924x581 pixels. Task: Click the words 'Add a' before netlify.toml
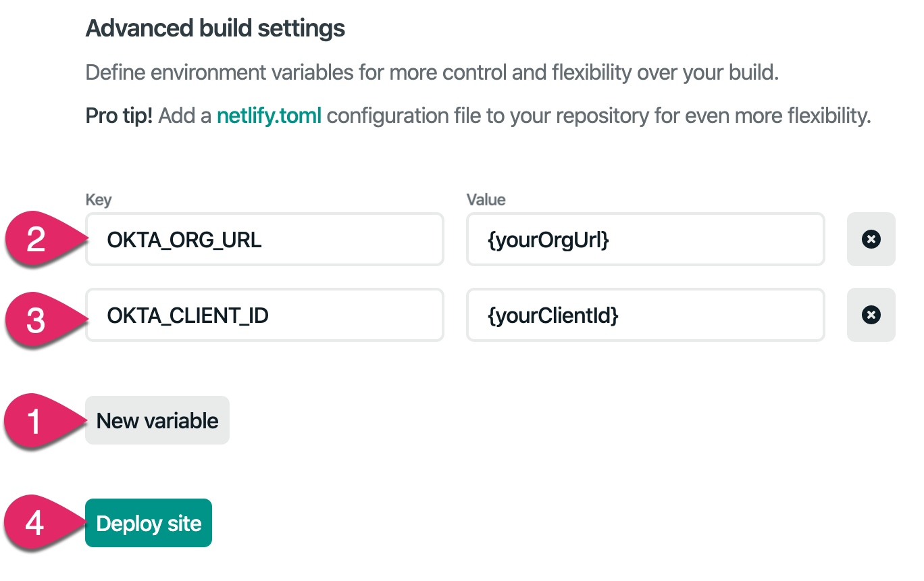(x=186, y=116)
